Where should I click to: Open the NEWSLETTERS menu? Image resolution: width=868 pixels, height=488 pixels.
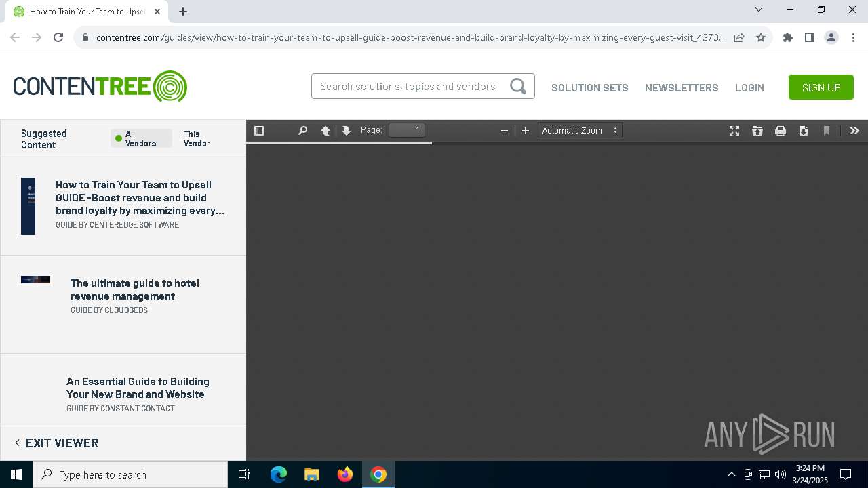pos(682,87)
